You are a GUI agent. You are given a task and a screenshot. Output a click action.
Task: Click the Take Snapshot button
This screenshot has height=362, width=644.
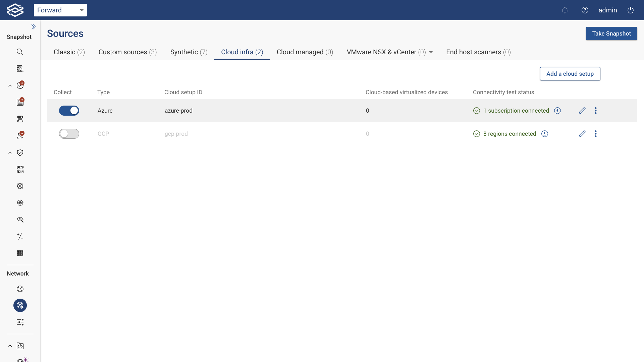pos(611,34)
